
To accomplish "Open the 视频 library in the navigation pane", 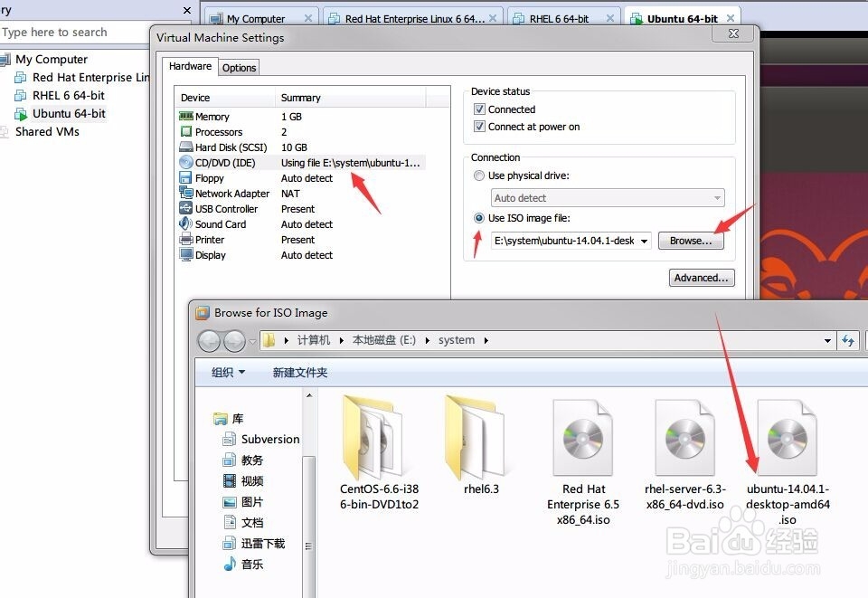I will coord(243,480).
